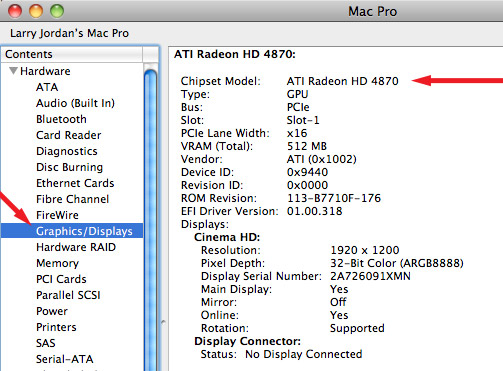503x371 pixels.
Task: Click the Chipset Model value ATI Radeon HD 4870
Action: (x=342, y=81)
